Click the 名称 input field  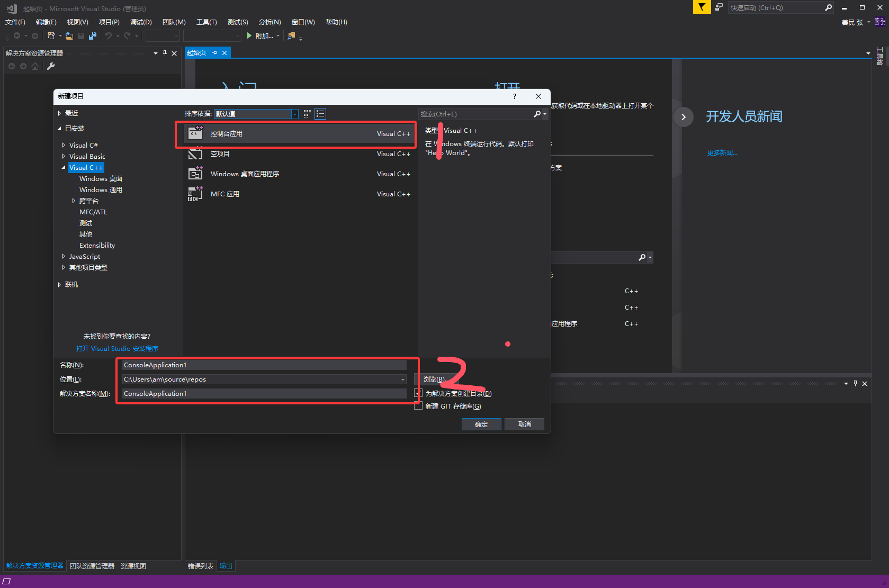pos(264,365)
